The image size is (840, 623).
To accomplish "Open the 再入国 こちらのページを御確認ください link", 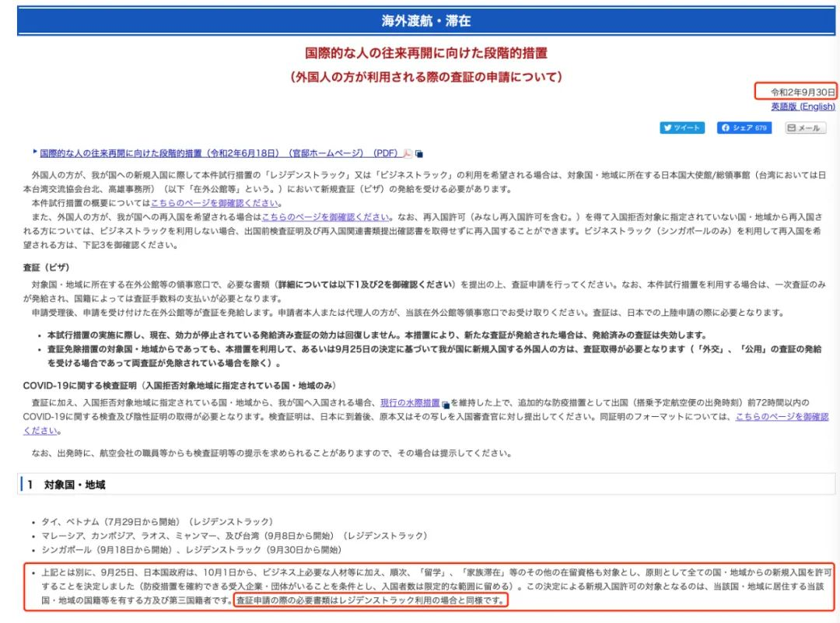I will (325, 217).
